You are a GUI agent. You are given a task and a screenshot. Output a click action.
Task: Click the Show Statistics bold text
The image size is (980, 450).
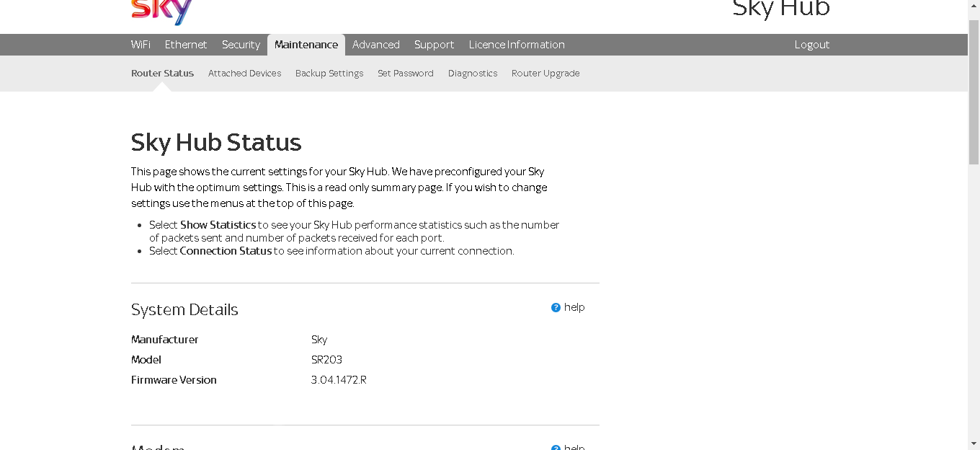(x=217, y=224)
